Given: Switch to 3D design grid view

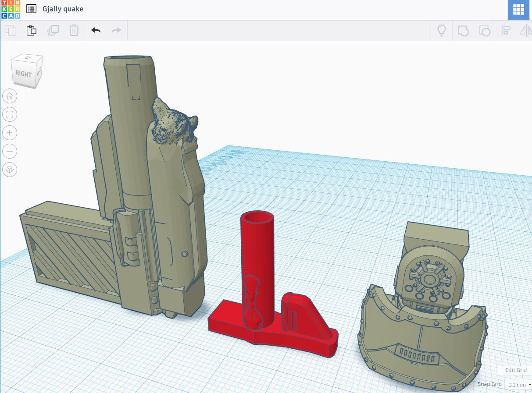Looking at the screenshot, I should pos(518,10).
